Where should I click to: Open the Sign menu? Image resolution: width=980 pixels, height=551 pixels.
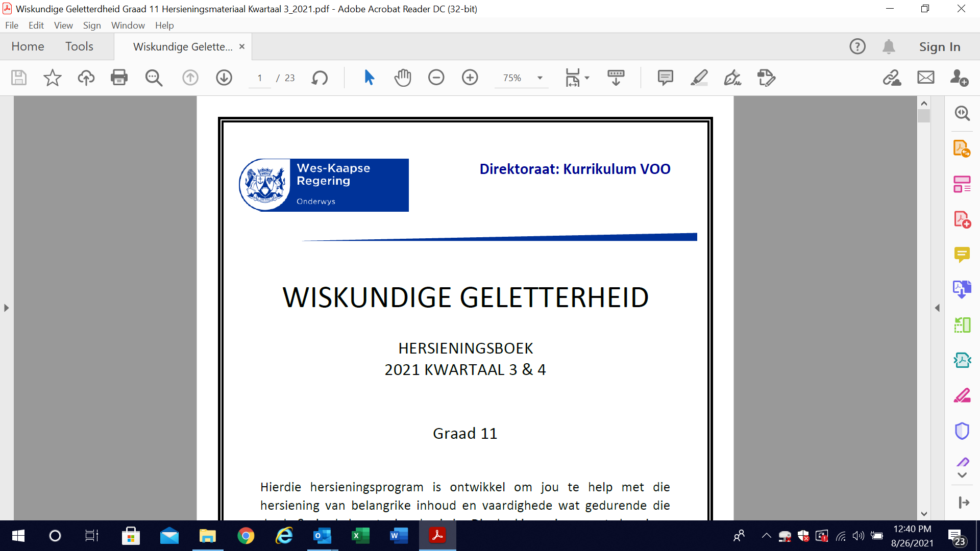click(92, 26)
